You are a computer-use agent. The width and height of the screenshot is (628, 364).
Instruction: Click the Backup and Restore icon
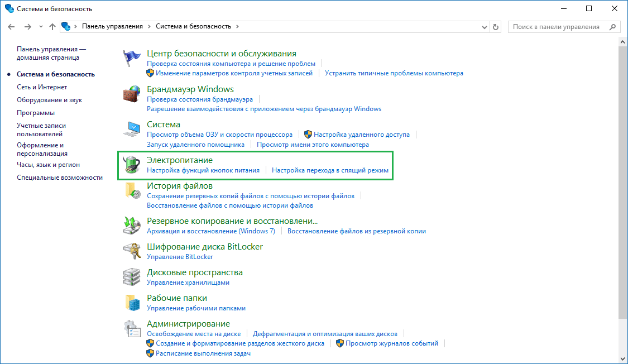131,226
